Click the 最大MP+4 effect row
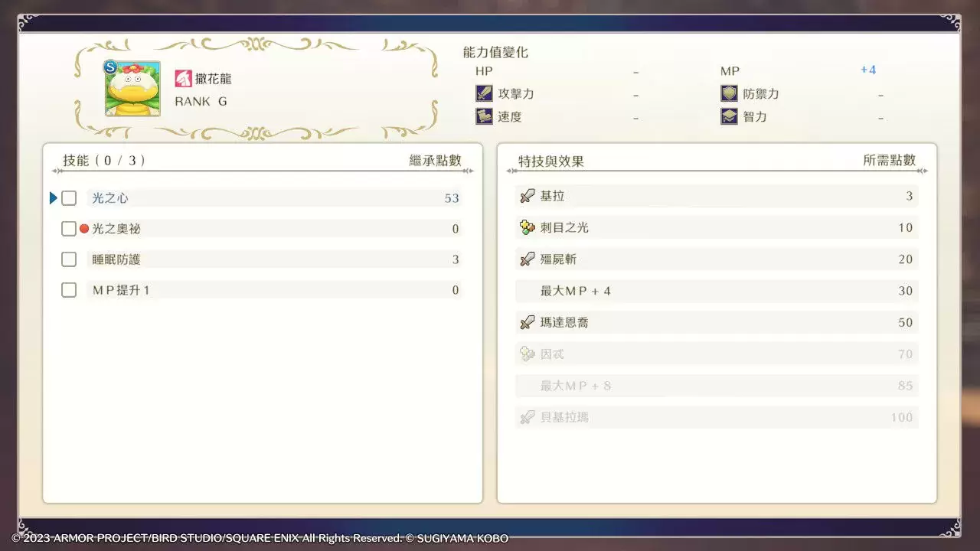This screenshot has height=551, width=980. point(717,291)
